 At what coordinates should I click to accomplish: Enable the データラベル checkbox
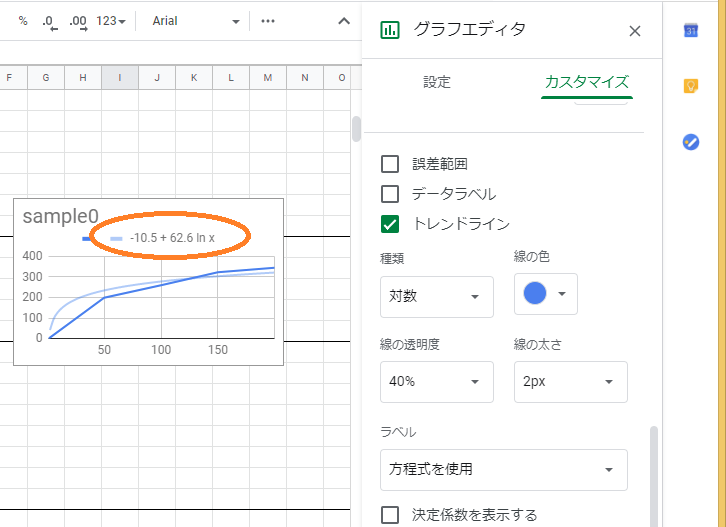(391, 194)
